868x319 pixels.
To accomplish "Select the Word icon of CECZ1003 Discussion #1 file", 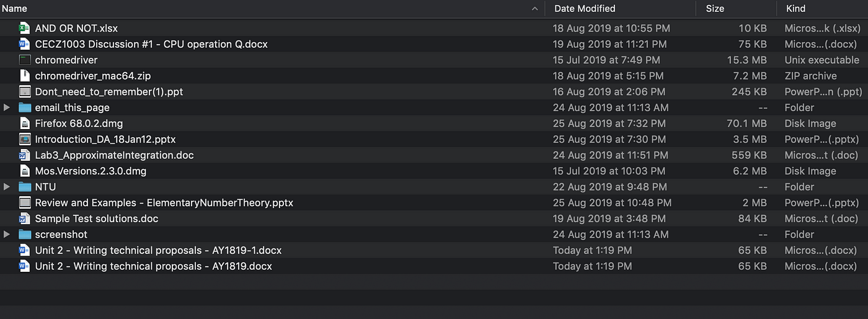I will point(24,44).
